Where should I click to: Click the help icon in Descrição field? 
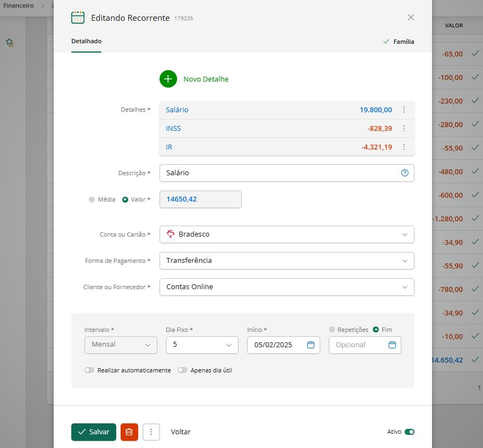coord(405,173)
